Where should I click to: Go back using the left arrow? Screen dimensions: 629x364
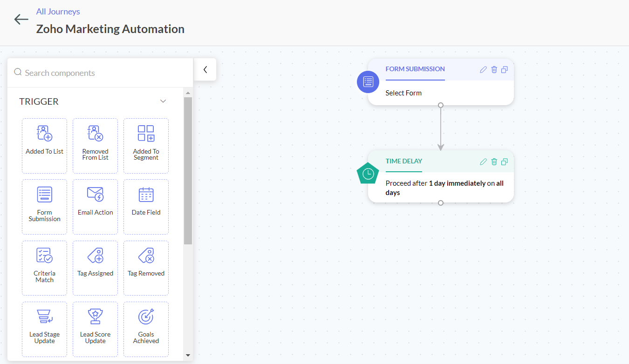tap(21, 20)
